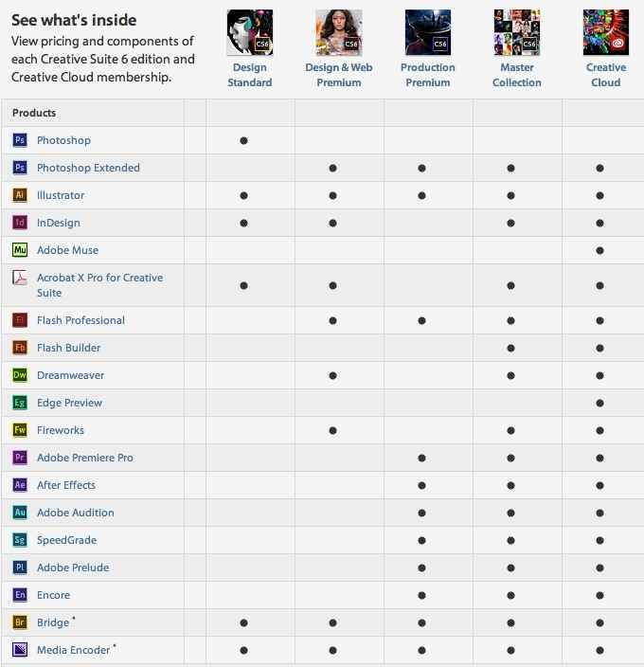Open the Production Premium heading link

tap(428, 75)
